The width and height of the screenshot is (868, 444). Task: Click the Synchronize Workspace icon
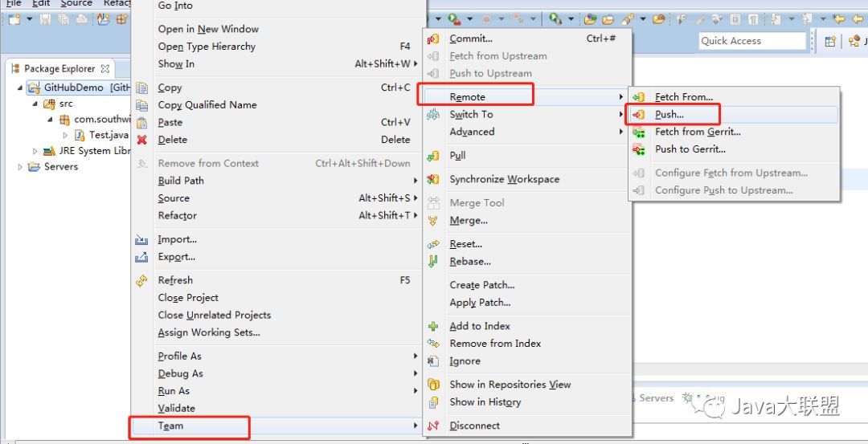[x=433, y=179]
